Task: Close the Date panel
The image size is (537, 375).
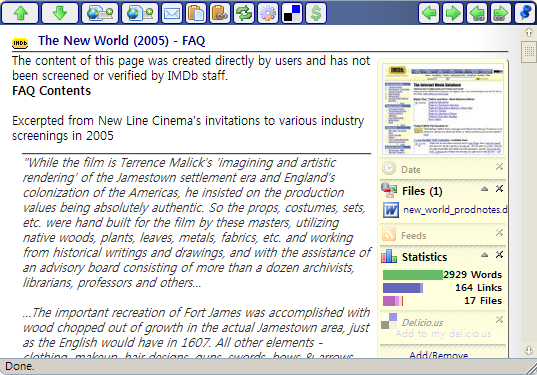Action: (x=499, y=166)
